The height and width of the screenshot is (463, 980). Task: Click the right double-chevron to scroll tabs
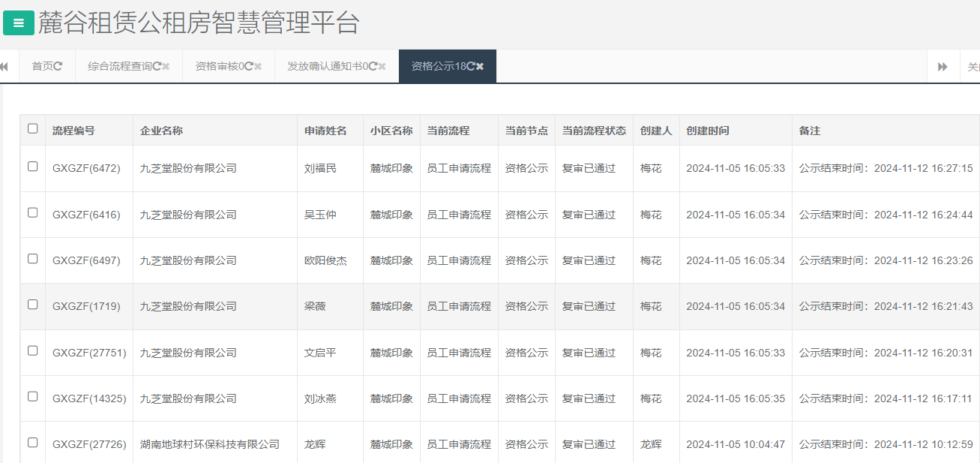coord(943,66)
